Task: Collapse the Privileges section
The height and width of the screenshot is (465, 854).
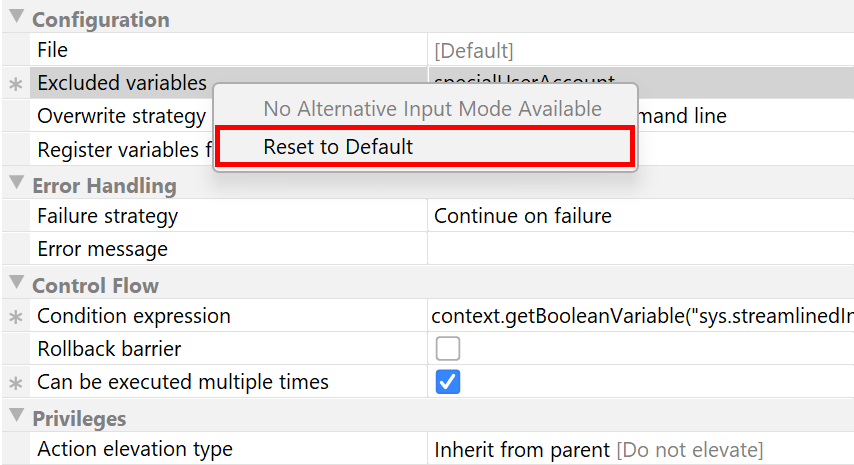Action: pyautogui.click(x=16, y=417)
